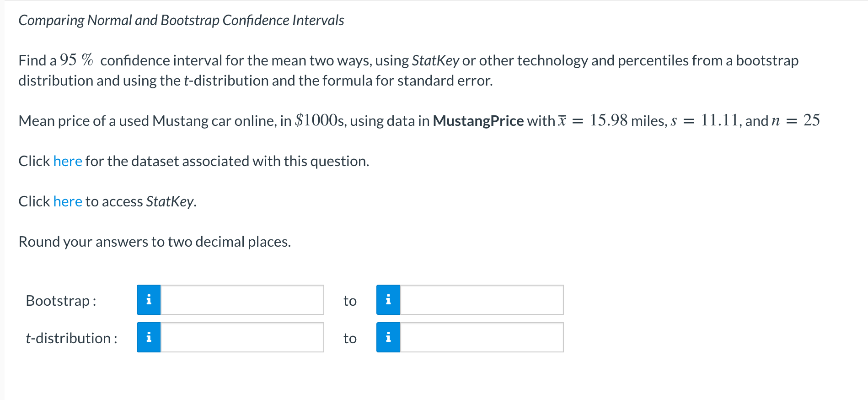
Task: Click 'here' to download the MustangPrice dataset
Action: point(67,161)
